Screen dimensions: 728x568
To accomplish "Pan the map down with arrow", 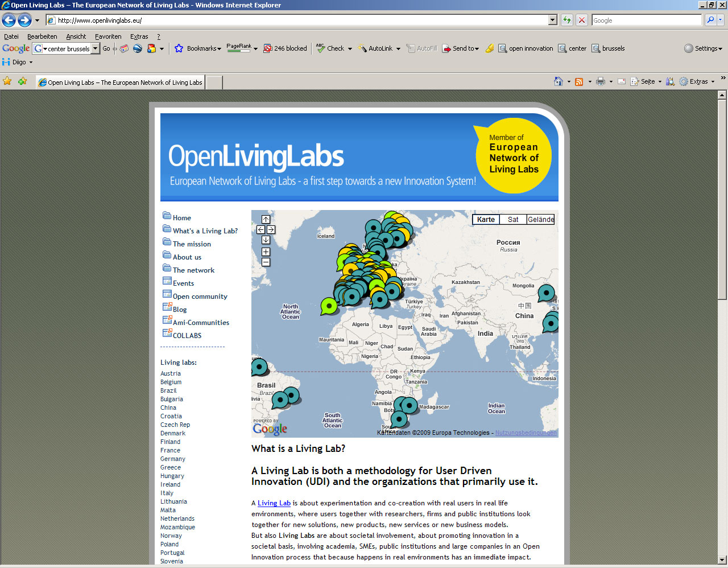I will click(266, 240).
